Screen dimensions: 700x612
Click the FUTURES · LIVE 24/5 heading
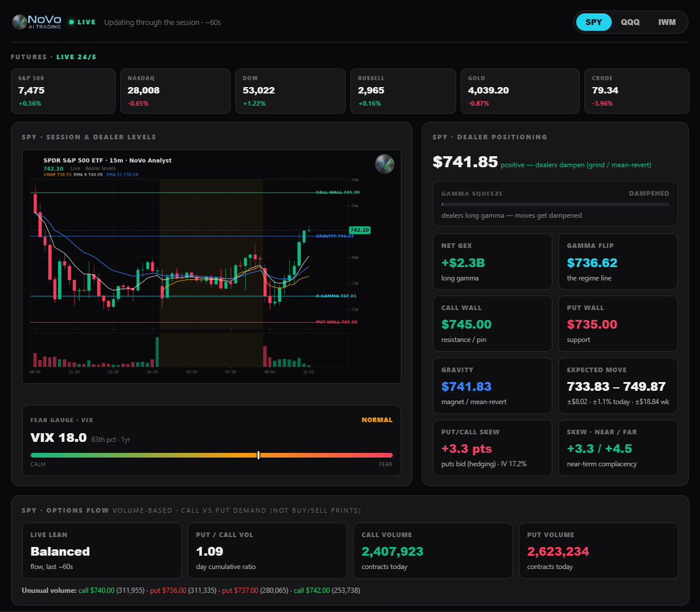click(x=53, y=57)
